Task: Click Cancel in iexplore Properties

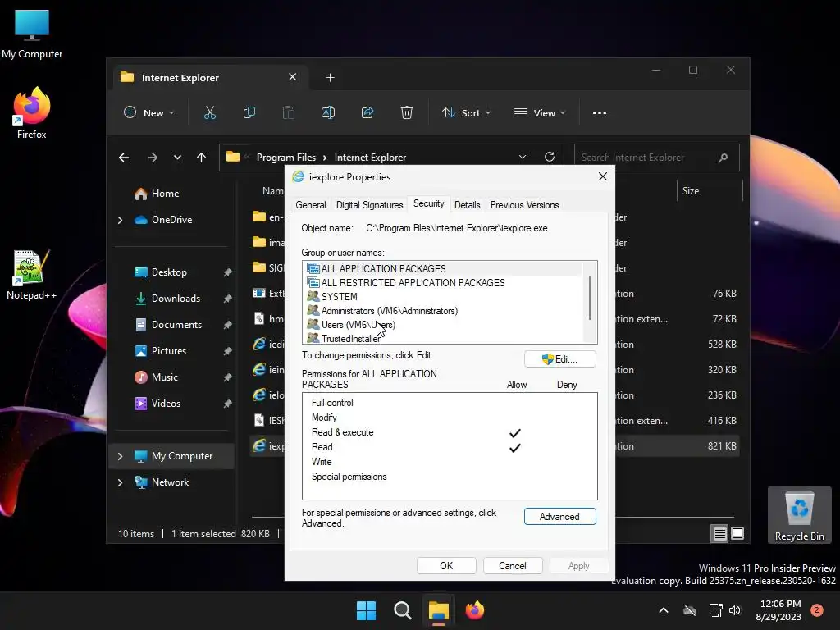Action: (513, 566)
